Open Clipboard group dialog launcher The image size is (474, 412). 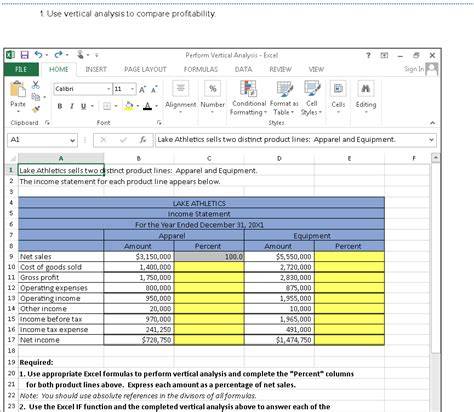tap(47, 123)
